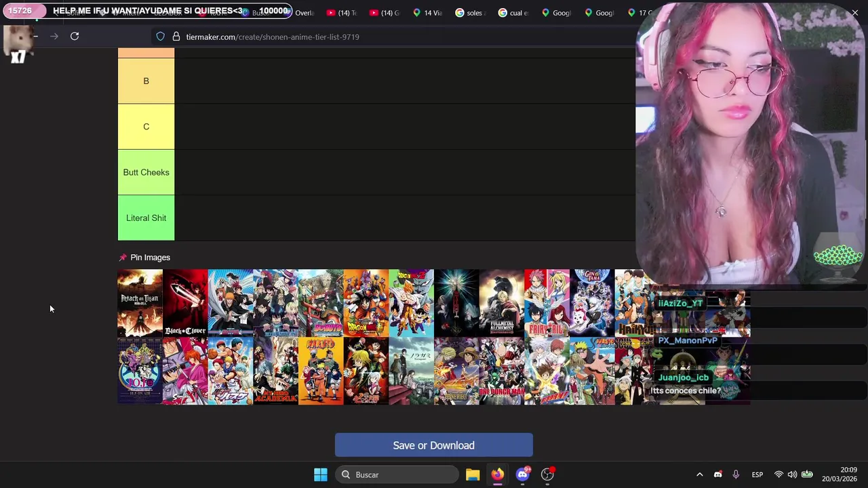Select the Attack on Titan poster

[140, 303]
